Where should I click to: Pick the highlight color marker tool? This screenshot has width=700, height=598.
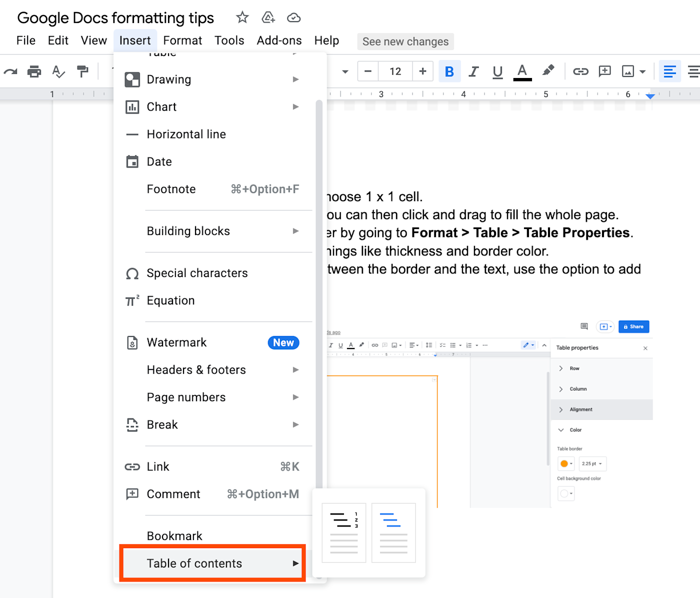[x=548, y=71]
